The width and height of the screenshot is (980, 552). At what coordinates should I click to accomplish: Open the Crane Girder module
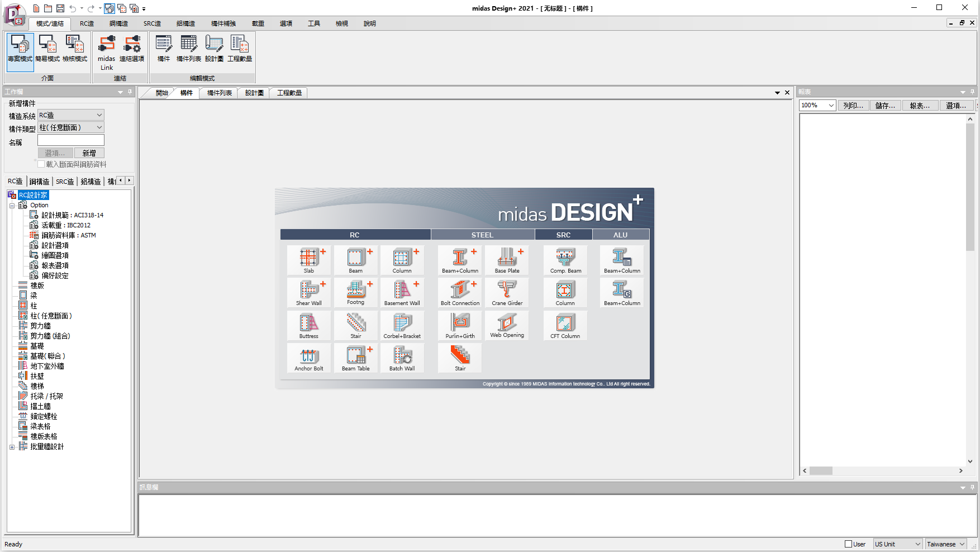coord(507,292)
